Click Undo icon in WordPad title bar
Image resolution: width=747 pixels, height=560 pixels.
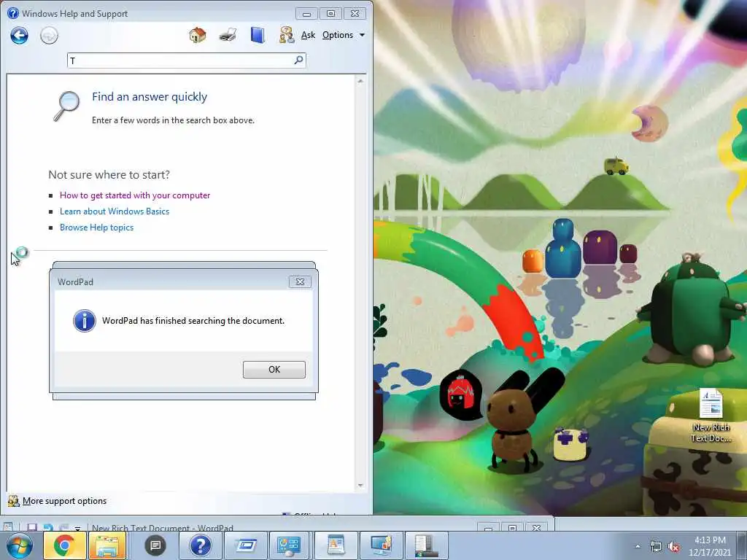point(48,528)
